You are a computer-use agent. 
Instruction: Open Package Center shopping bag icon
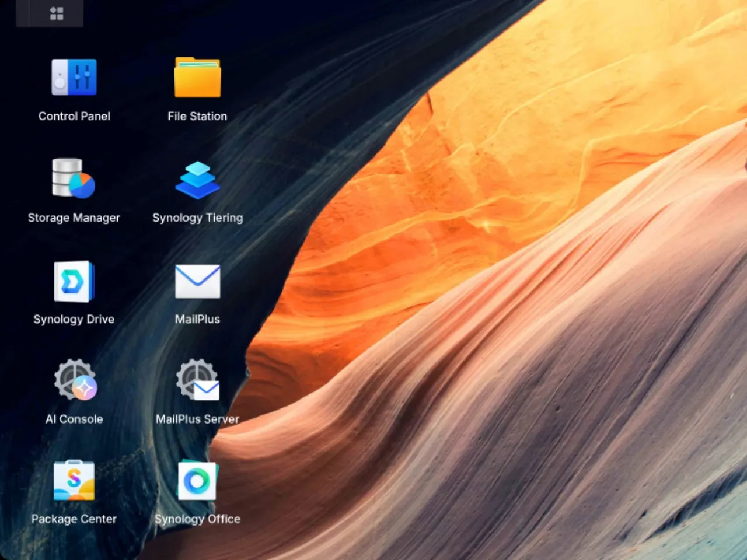(x=74, y=481)
